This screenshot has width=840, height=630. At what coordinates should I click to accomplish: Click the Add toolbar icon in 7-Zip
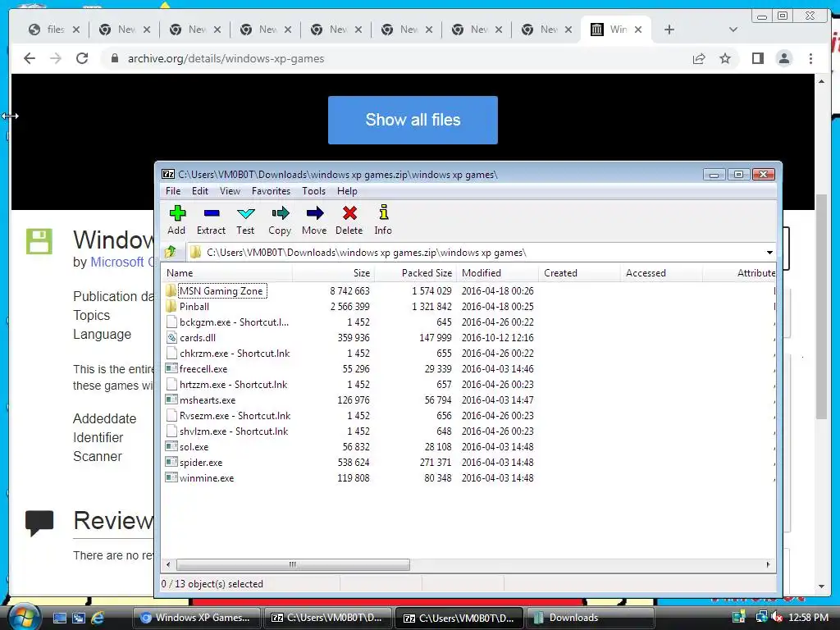[x=177, y=214]
